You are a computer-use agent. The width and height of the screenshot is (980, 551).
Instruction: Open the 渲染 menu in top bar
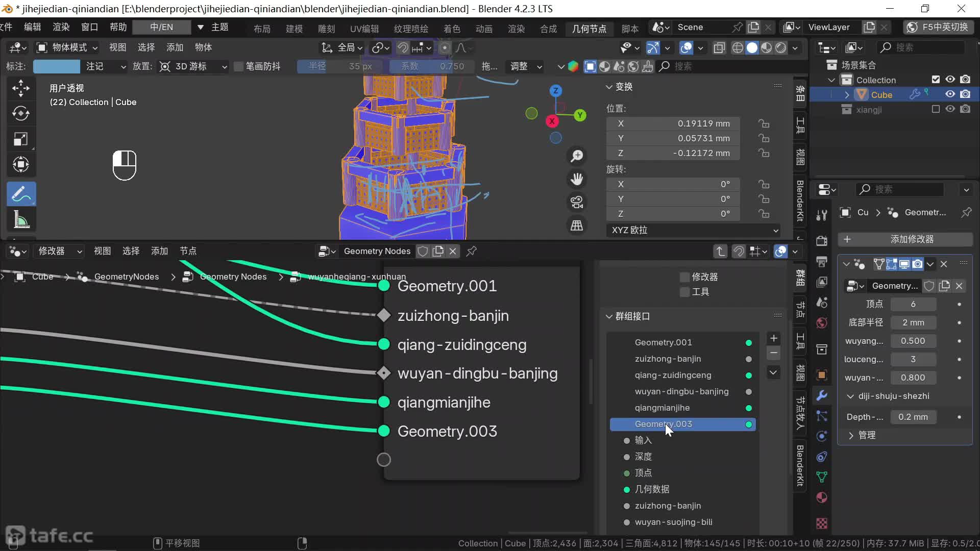click(61, 27)
